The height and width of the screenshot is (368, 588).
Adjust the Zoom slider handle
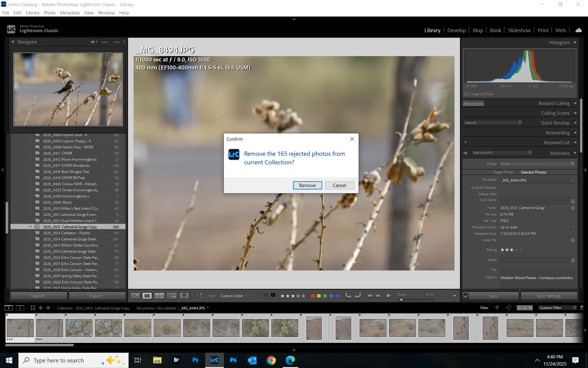click(401, 300)
